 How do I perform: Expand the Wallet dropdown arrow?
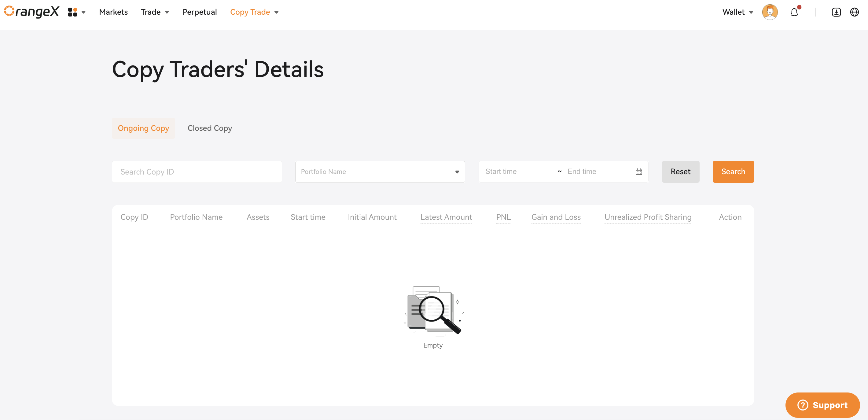tap(751, 13)
